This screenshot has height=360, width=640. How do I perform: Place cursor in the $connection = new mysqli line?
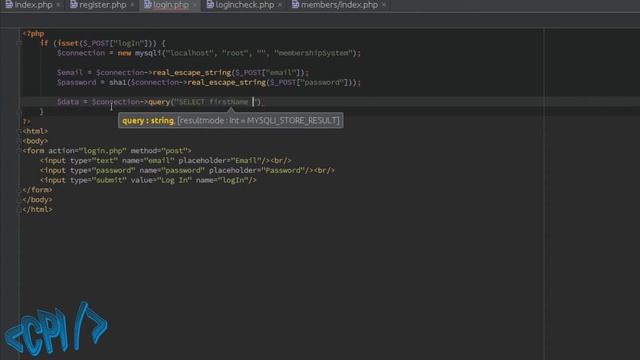[x=209, y=53]
